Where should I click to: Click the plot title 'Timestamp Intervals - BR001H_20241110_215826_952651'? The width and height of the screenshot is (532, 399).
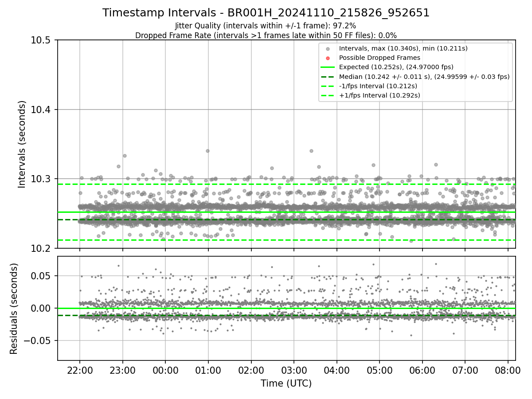pos(266,13)
